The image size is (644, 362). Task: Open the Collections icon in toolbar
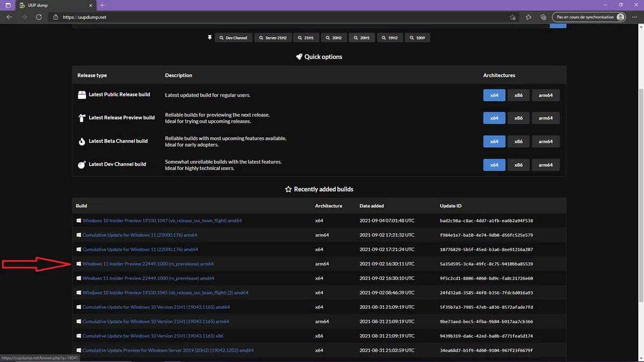tap(543, 17)
